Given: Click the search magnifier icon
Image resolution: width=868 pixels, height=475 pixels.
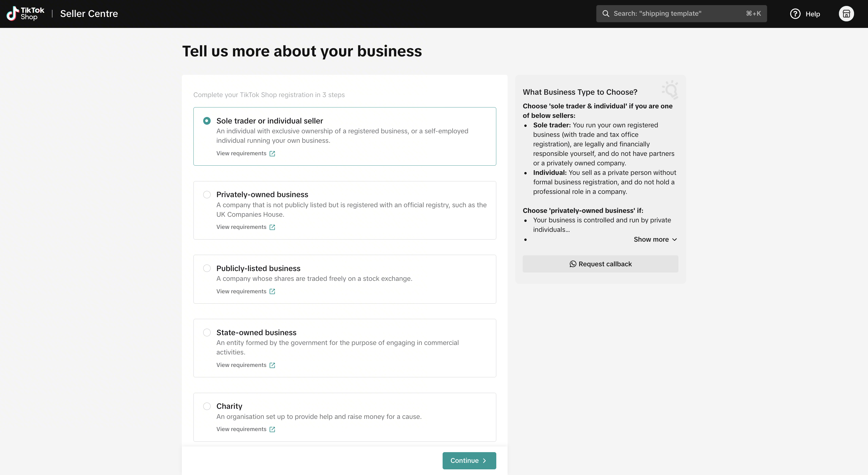Looking at the screenshot, I should [x=605, y=13].
